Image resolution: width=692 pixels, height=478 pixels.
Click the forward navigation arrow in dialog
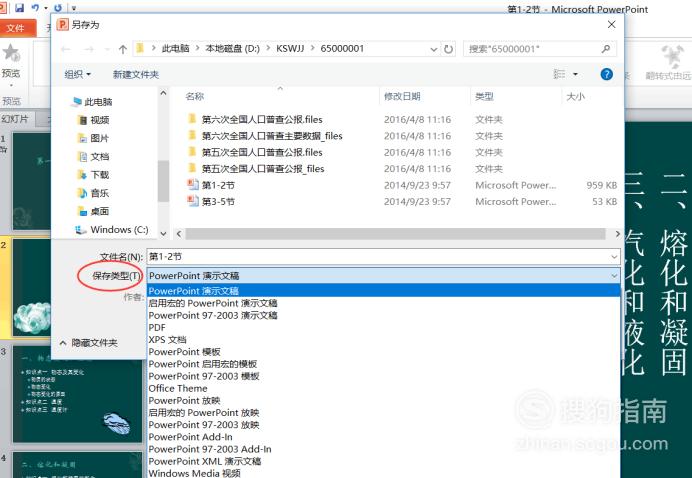coord(89,49)
